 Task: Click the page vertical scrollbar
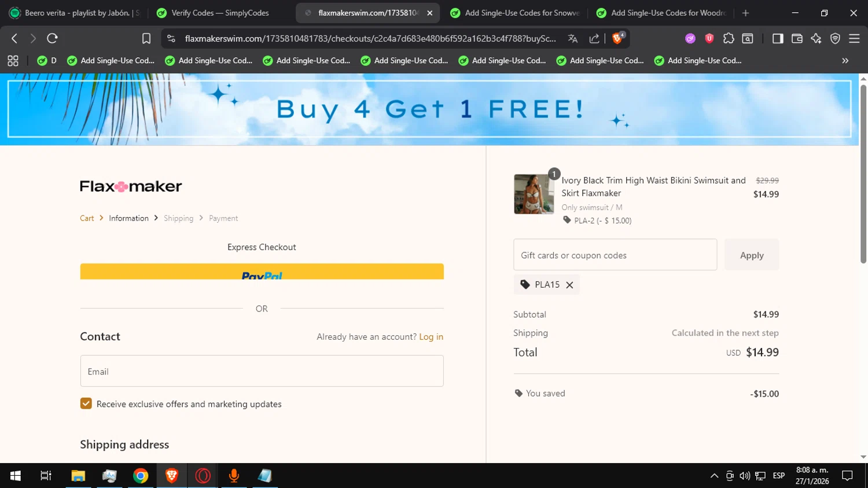pyautogui.click(x=863, y=174)
